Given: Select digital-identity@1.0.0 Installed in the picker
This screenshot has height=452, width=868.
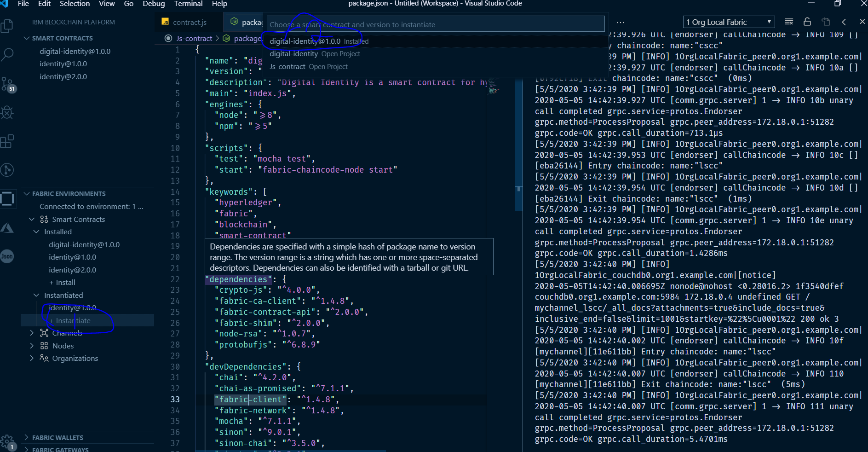Looking at the screenshot, I should tap(435, 41).
